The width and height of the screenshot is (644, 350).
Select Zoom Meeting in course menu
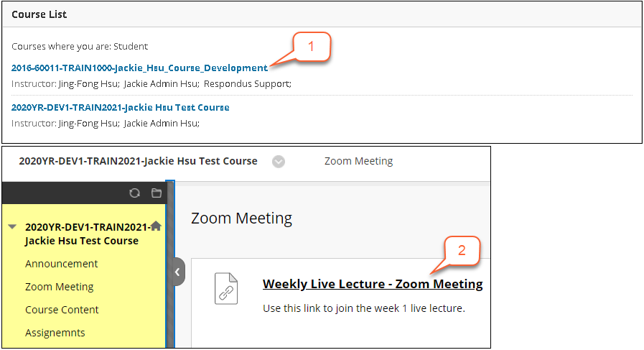pos(60,287)
